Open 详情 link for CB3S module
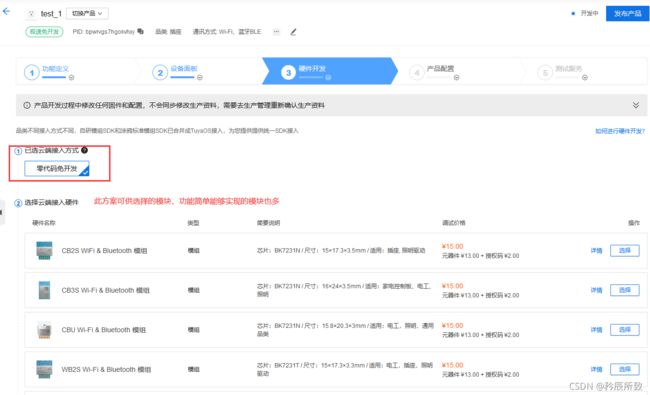Image resolution: width=650 pixels, height=395 pixels. (596, 290)
